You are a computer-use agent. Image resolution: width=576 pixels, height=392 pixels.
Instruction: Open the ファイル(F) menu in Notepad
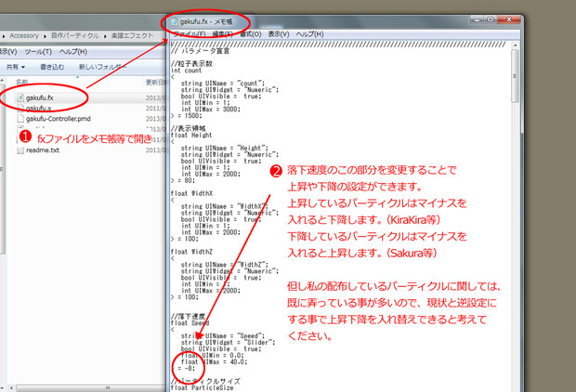pyautogui.click(x=190, y=34)
